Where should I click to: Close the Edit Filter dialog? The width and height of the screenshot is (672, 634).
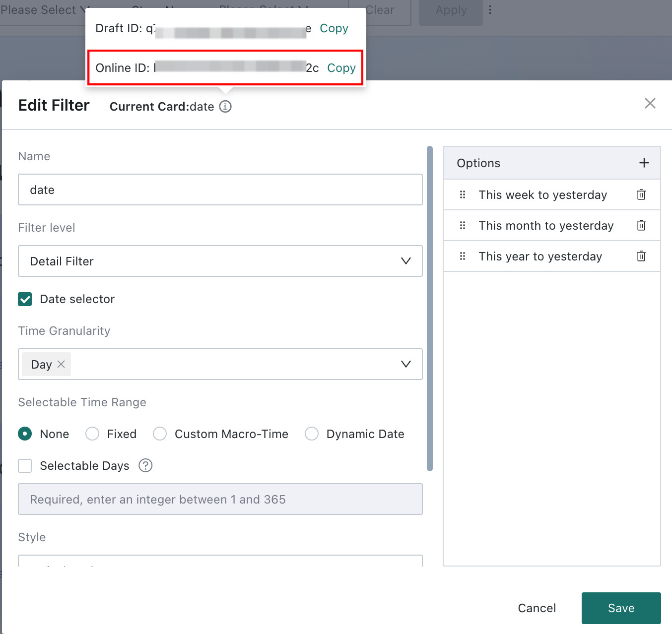click(650, 103)
